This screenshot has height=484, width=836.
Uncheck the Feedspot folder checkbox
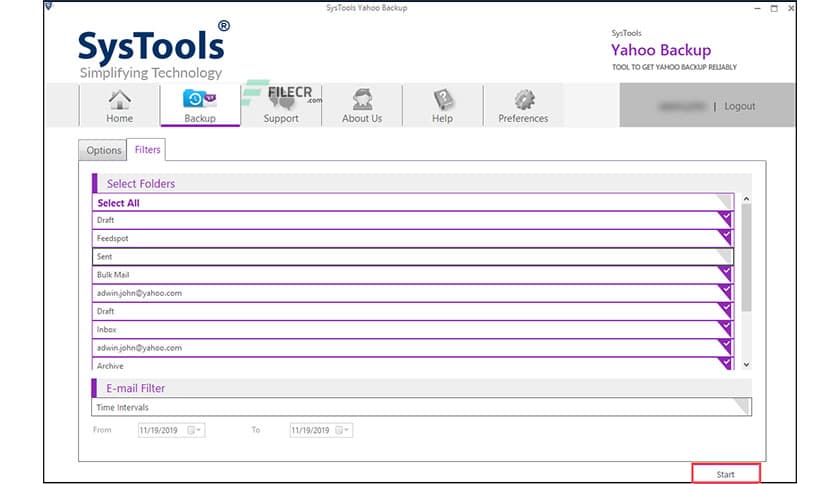coord(725,237)
